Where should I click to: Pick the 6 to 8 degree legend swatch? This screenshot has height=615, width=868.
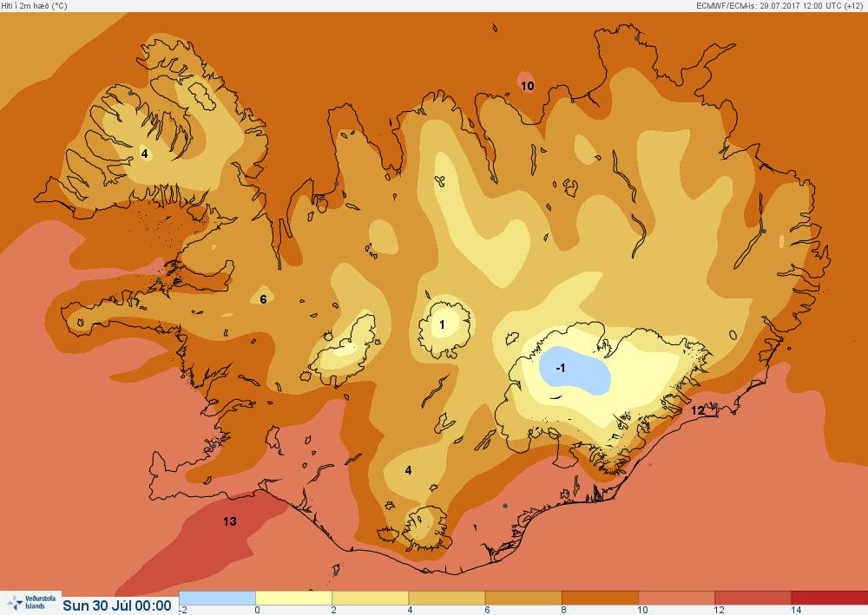coord(523,598)
